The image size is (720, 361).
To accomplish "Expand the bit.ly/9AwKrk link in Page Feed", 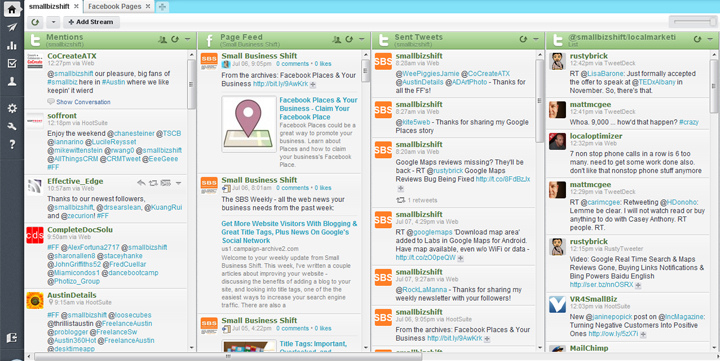I will [x=313, y=85].
